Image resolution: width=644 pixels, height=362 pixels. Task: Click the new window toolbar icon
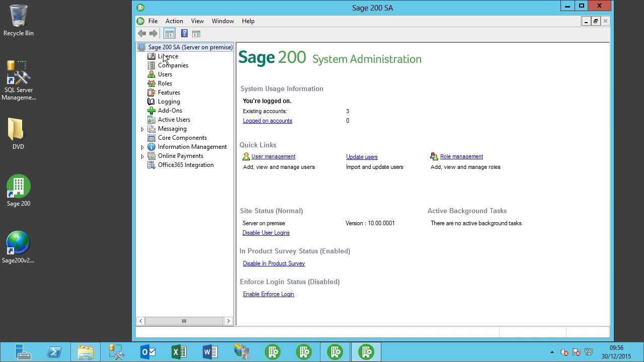196,33
